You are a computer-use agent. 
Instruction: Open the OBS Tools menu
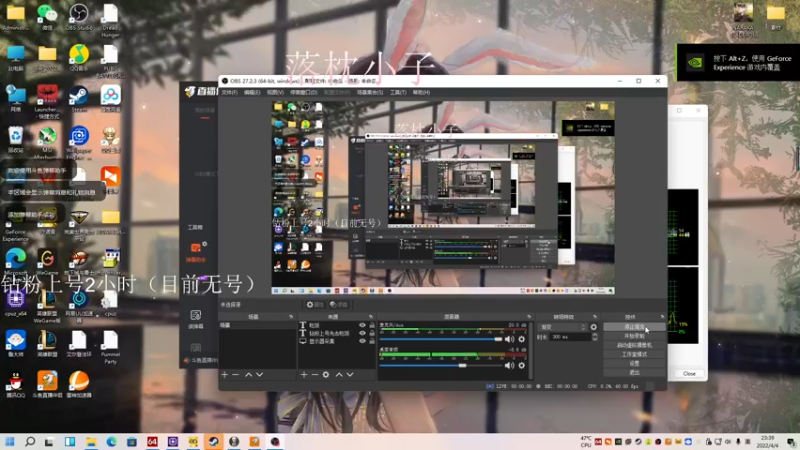(x=398, y=92)
